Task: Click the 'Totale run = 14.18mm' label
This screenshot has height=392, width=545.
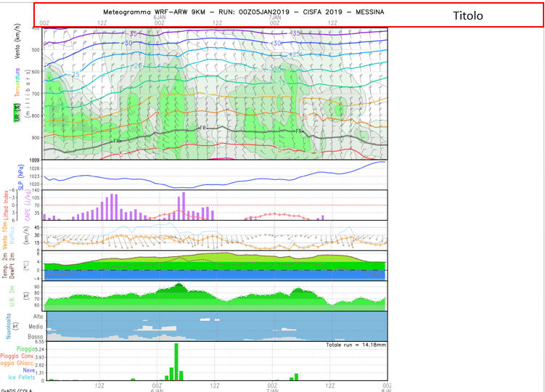Action: (356, 345)
